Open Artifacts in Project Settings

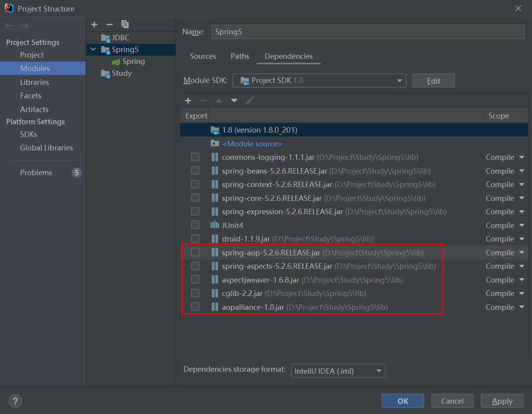34,109
